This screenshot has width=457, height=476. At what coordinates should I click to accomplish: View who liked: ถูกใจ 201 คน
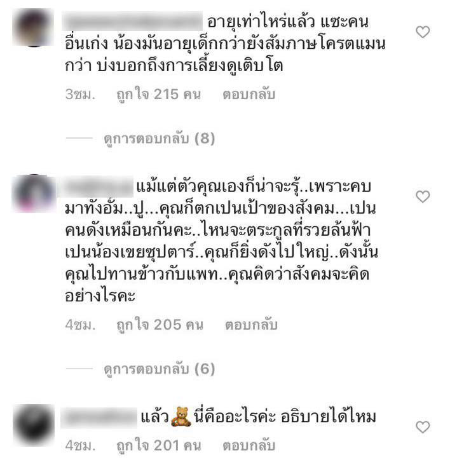pyautogui.click(x=158, y=445)
